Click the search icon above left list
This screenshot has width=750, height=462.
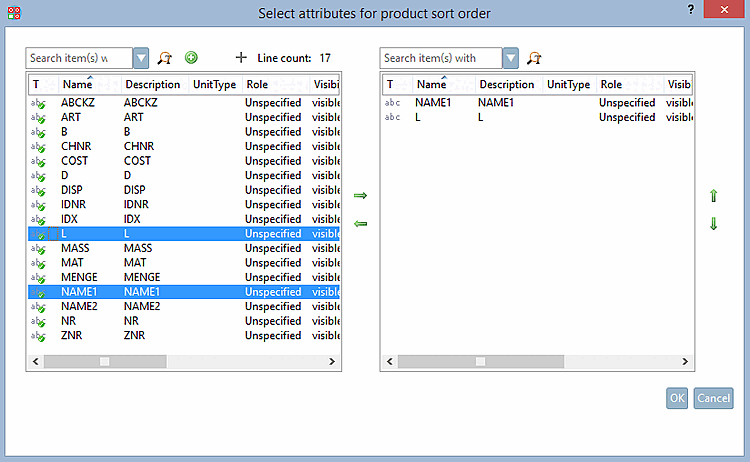[x=165, y=59]
